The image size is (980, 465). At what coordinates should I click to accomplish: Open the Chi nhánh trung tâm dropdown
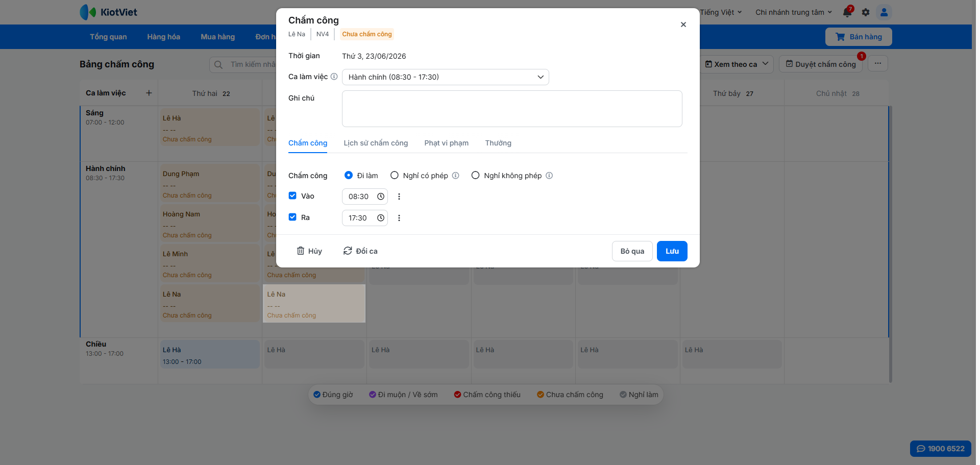[x=794, y=12]
